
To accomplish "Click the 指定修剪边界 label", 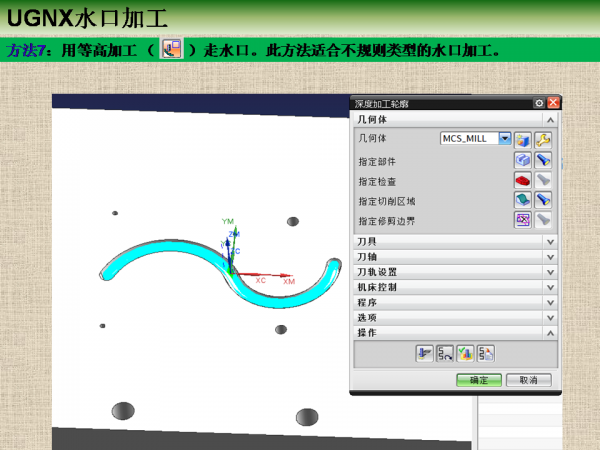I will click(x=387, y=221).
